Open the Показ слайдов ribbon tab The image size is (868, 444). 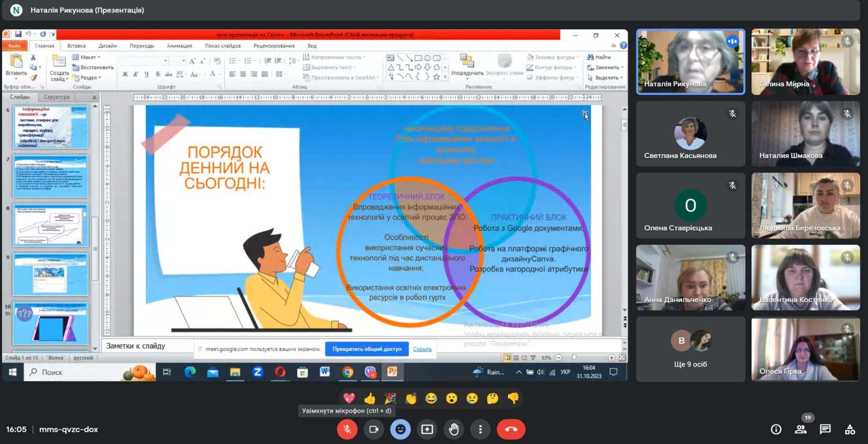[x=223, y=46]
